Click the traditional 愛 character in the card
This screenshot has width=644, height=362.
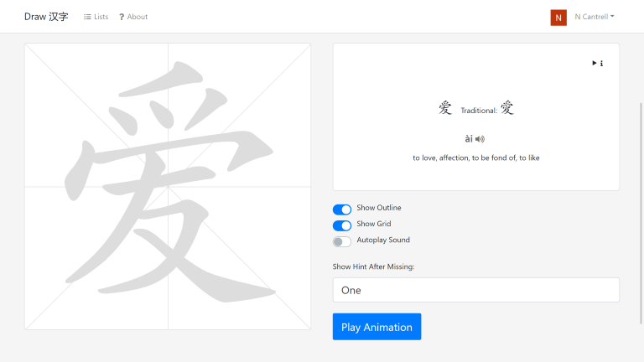click(x=507, y=108)
